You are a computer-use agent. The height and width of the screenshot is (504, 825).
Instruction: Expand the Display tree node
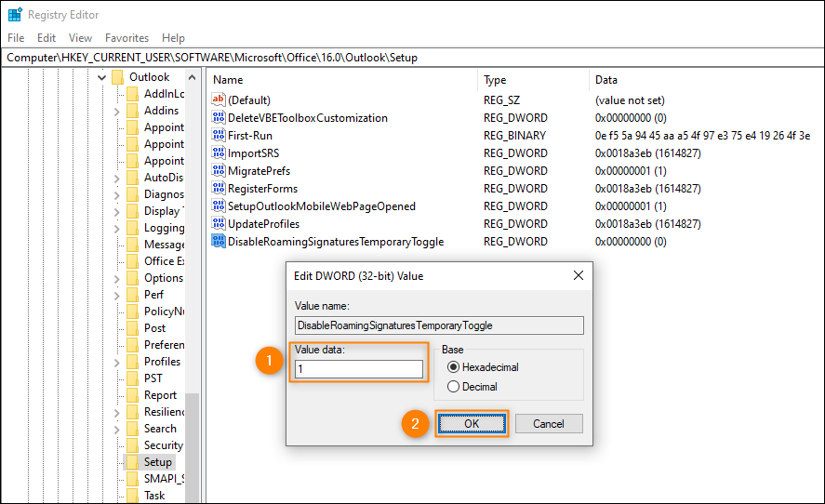pyautogui.click(x=117, y=211)
